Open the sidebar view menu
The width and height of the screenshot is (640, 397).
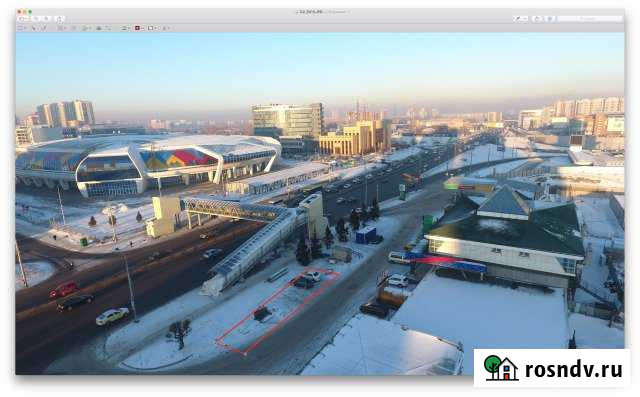coord(22,19)
